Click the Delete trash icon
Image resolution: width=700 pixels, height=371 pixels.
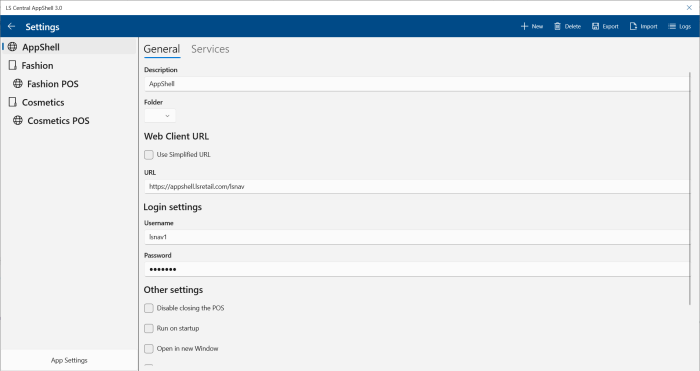pos(557,26)
